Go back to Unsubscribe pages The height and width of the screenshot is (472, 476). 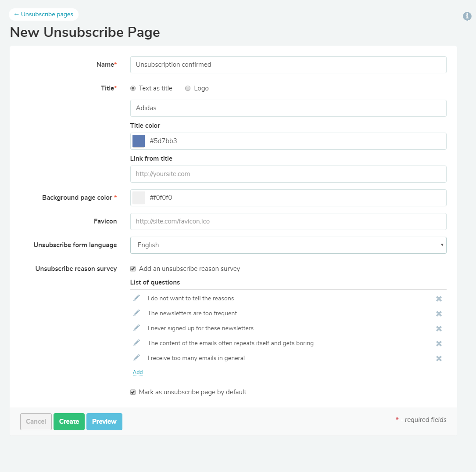tap(43, 14)
